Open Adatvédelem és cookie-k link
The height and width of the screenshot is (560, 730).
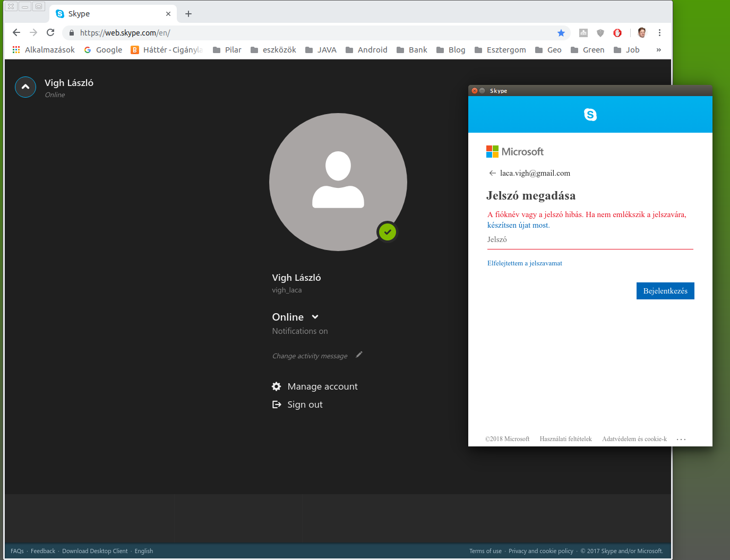point(634,439)
